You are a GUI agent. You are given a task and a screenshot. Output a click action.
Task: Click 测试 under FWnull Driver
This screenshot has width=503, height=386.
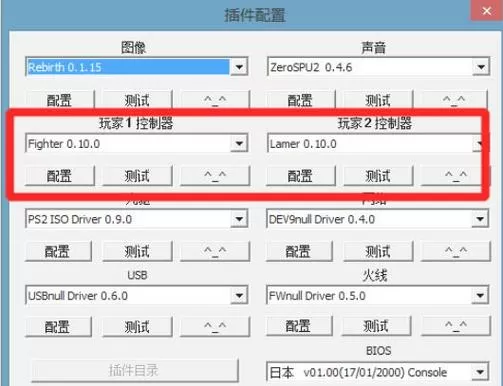click(x=377, y=326)
